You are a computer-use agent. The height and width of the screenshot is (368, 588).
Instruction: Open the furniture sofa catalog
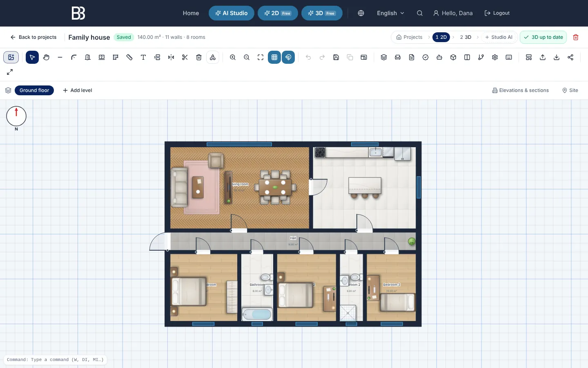(x=398, y=57)
